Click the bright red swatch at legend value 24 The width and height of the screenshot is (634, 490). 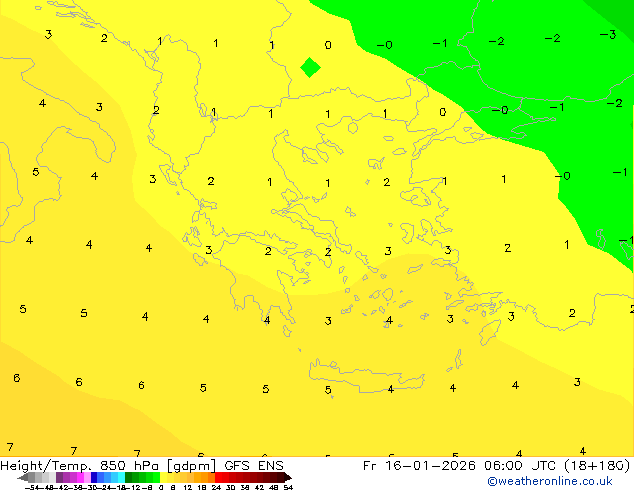[218, 477]
